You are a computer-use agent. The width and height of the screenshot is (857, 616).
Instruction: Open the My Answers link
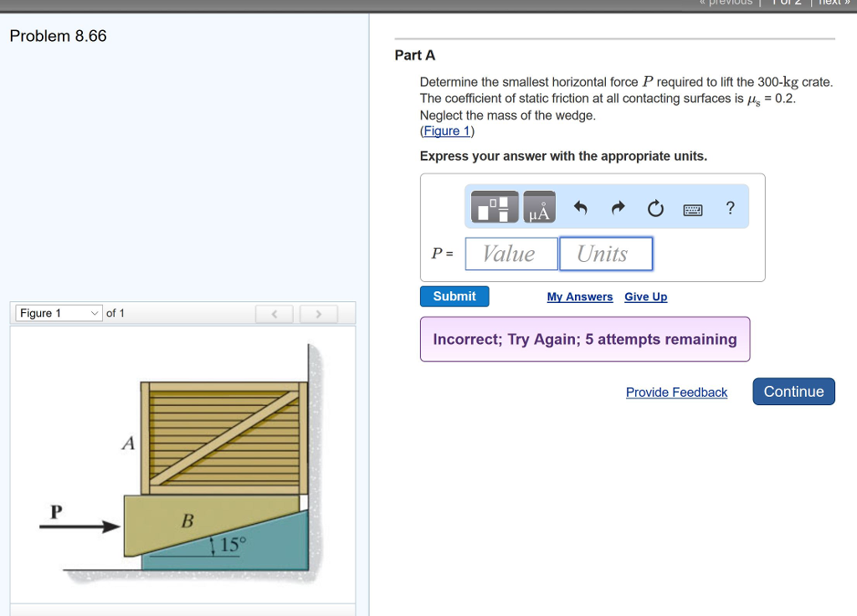pyautogui.click(x=580, y=297)
